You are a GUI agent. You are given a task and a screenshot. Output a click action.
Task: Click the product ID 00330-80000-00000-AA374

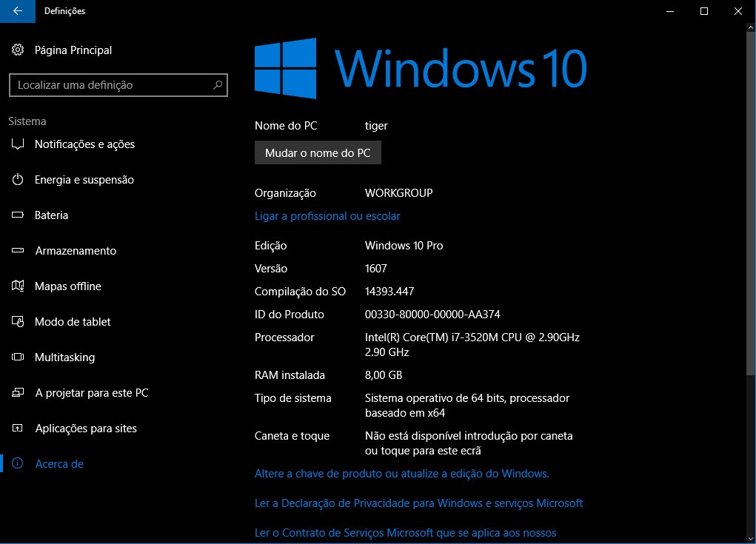432,315
